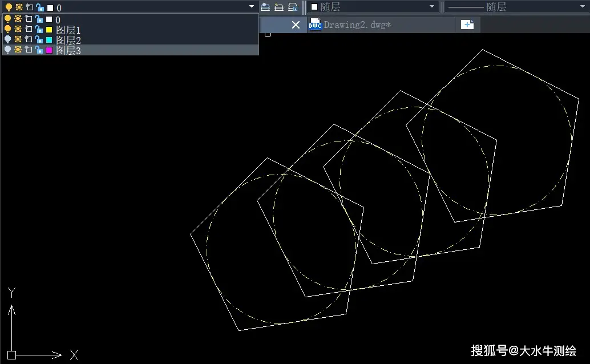The width and height of the screenshot is (590, 364).
Task: Click Make Object's Layer Current icon
Action: pyautogui.click(x=265, y=7)
